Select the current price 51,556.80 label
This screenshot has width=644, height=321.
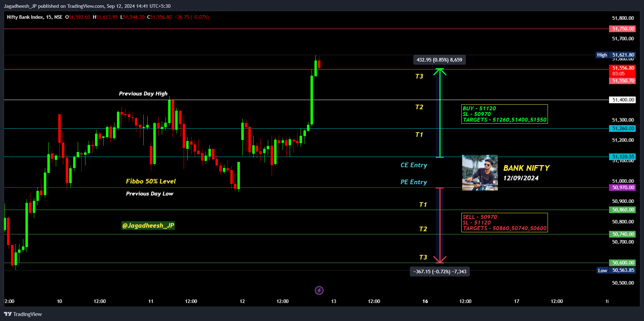pyautogui.click(x=622, y=71)
